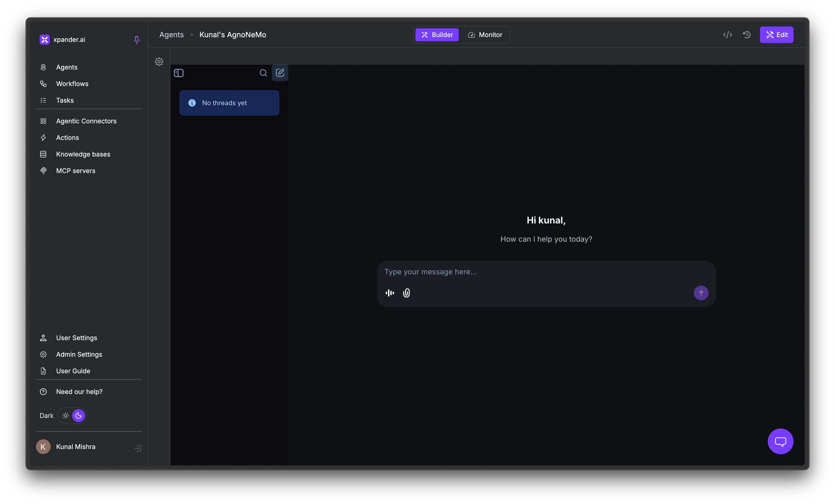Viewport: 835px width, 504px height.
Task: Open the version history
Action: click(747, 35)
